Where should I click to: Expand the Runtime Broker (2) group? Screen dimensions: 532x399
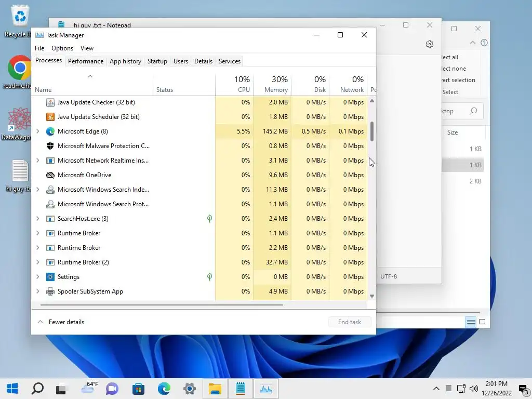(x=37, y=262)
